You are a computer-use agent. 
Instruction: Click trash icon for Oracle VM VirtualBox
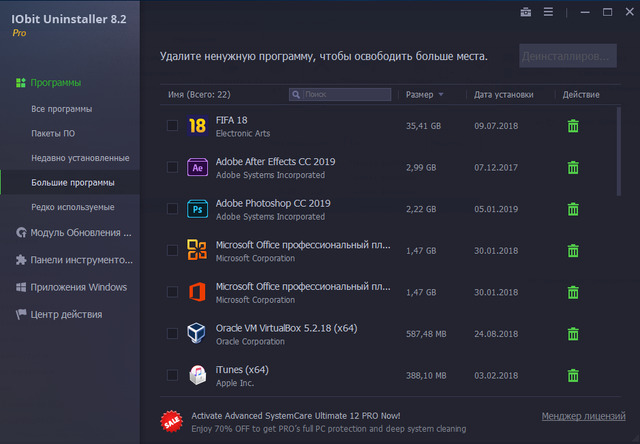573,333
